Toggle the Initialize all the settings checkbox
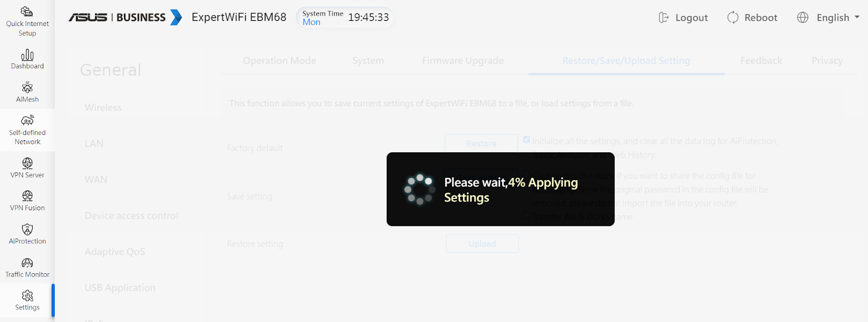This screenshot has height=322, width=868. (526, 140)
